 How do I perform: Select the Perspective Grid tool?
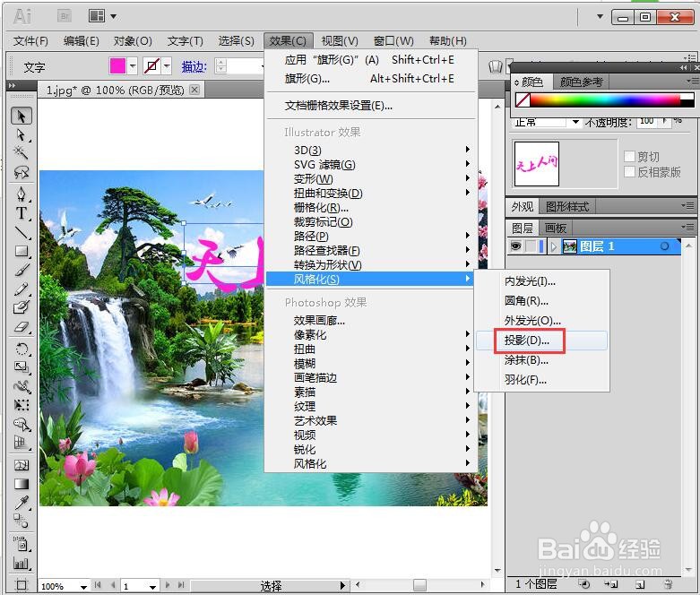[21, 443]
